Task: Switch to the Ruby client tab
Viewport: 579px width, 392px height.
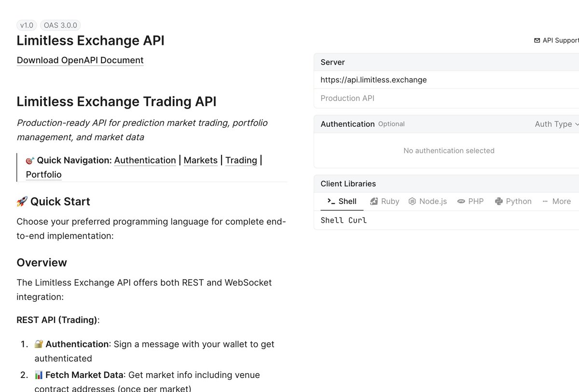Action: point(385,201)
